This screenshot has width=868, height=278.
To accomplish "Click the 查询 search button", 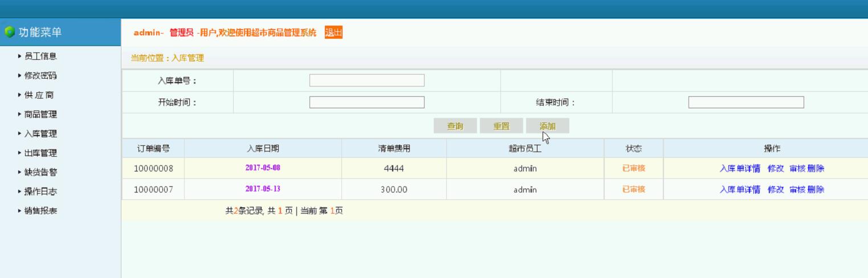I will (455, 126).
